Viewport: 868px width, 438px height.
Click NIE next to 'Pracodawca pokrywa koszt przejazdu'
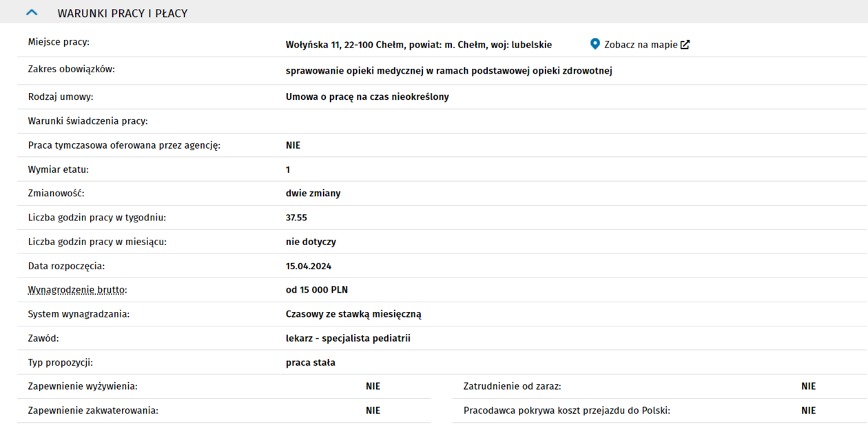808,410
